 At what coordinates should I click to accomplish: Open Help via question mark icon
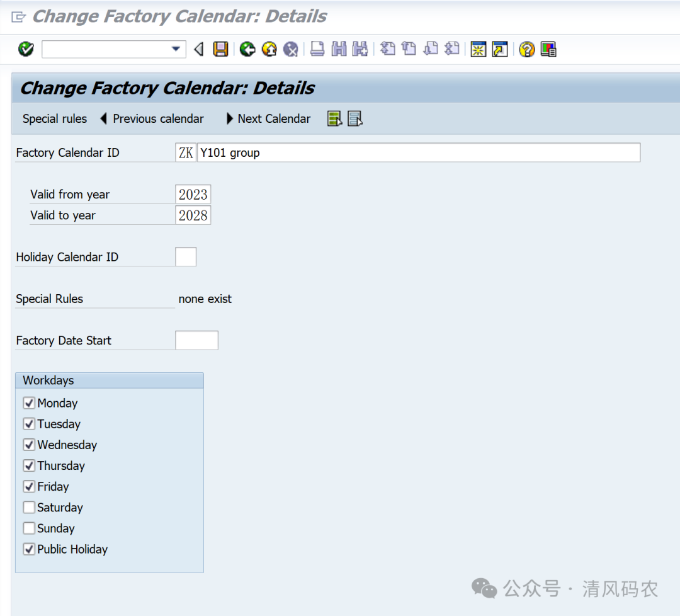[x=527, y=49]
